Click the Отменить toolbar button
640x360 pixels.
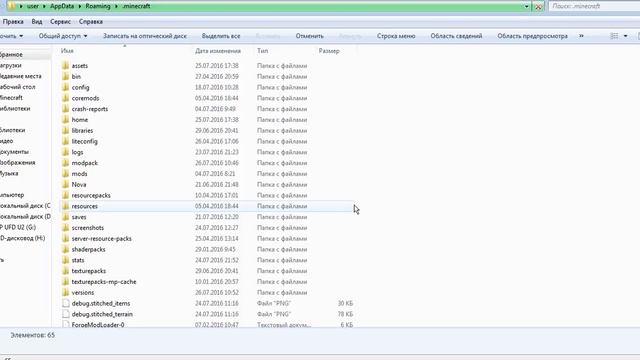click(309, 36)
